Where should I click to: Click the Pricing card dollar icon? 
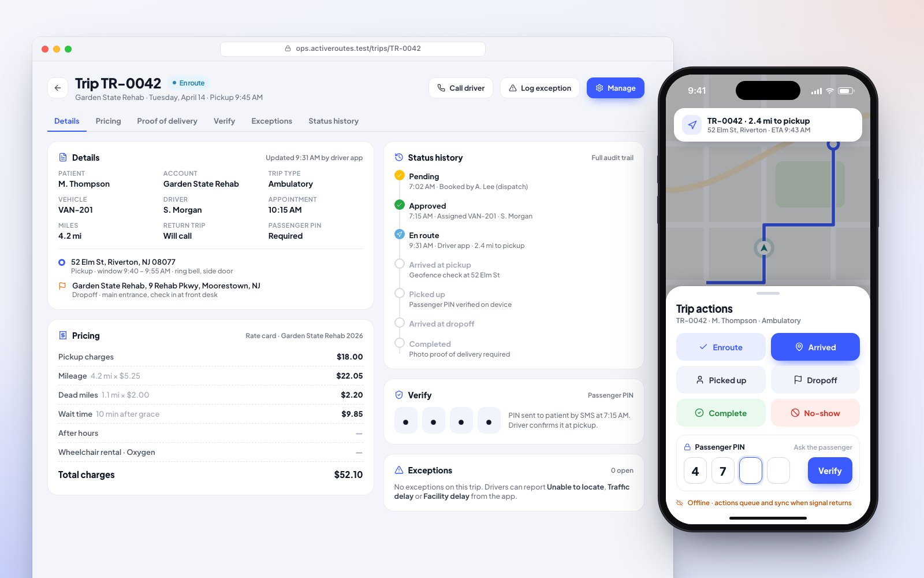[x=63, y=335]
